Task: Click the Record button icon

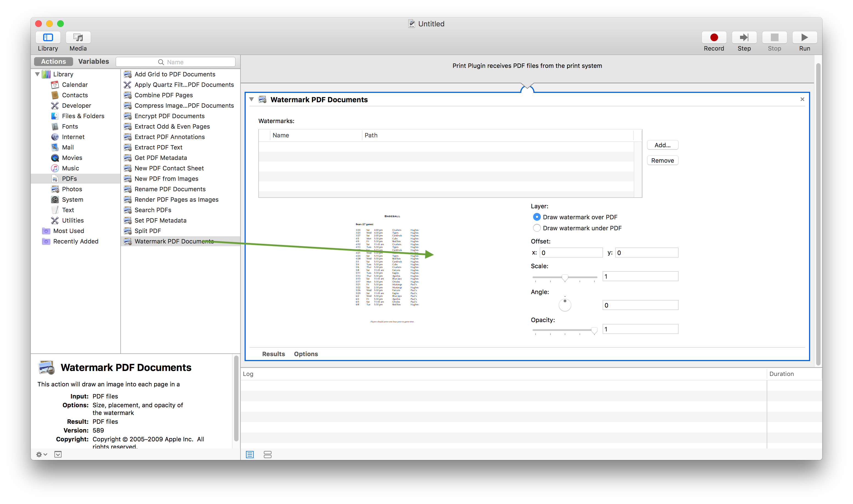Action: (714, 37)
